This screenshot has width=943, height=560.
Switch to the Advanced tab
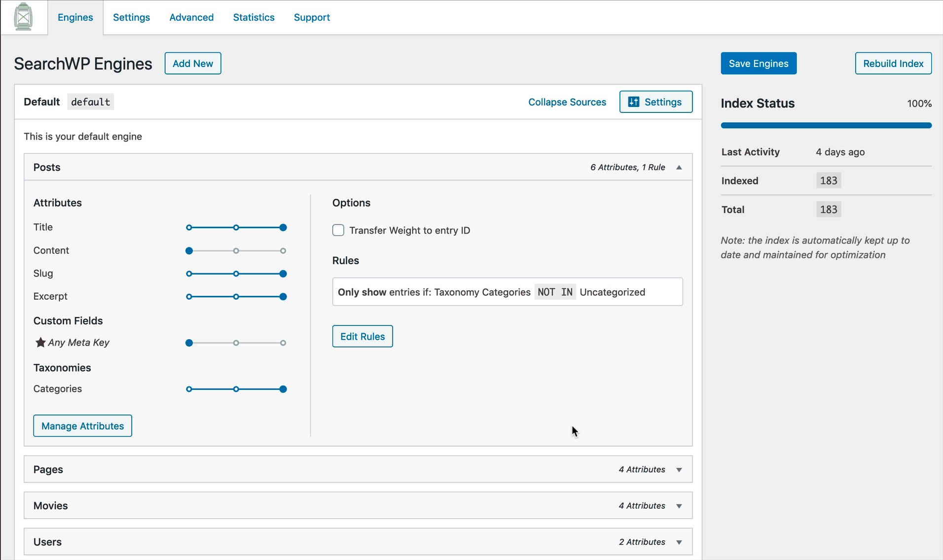(191, 17)
